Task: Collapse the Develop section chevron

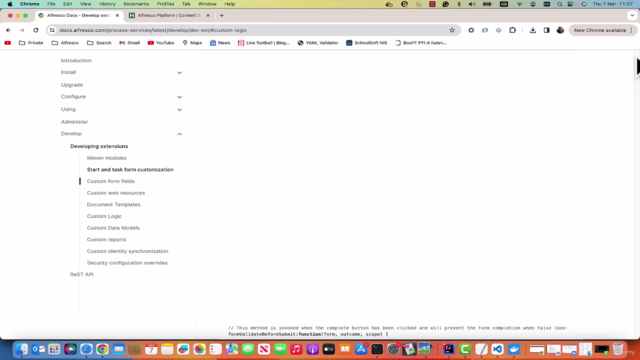Action: 180,134
